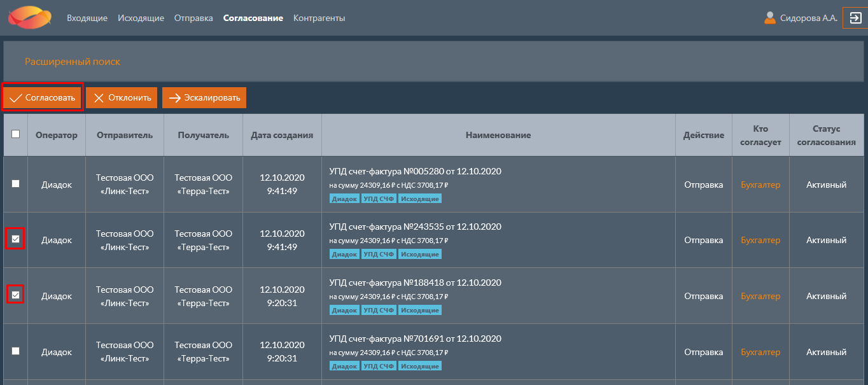Check the box for invoice №701691
868x385 pixels.
click(x=16, y=351)
